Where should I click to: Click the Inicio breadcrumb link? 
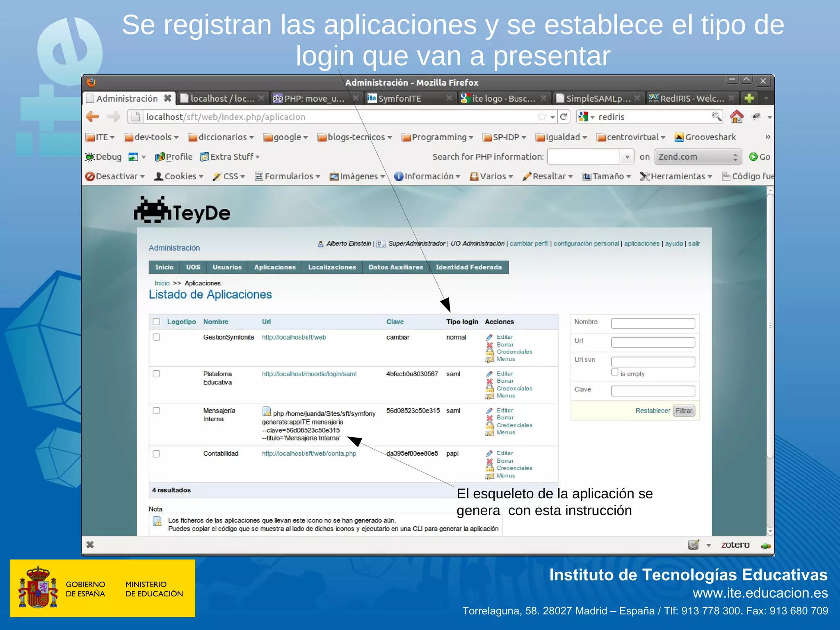click(162, 283)
